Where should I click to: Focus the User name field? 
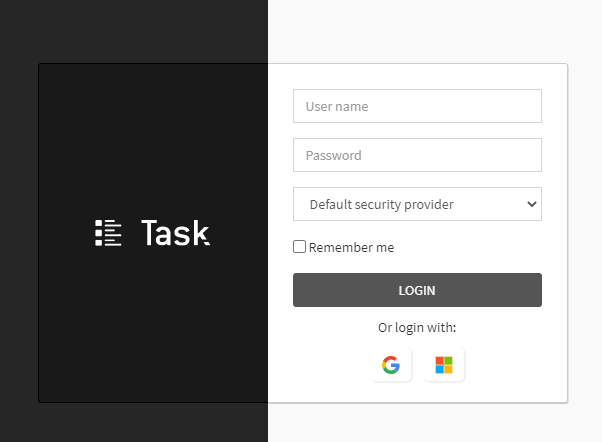point(417,106)
